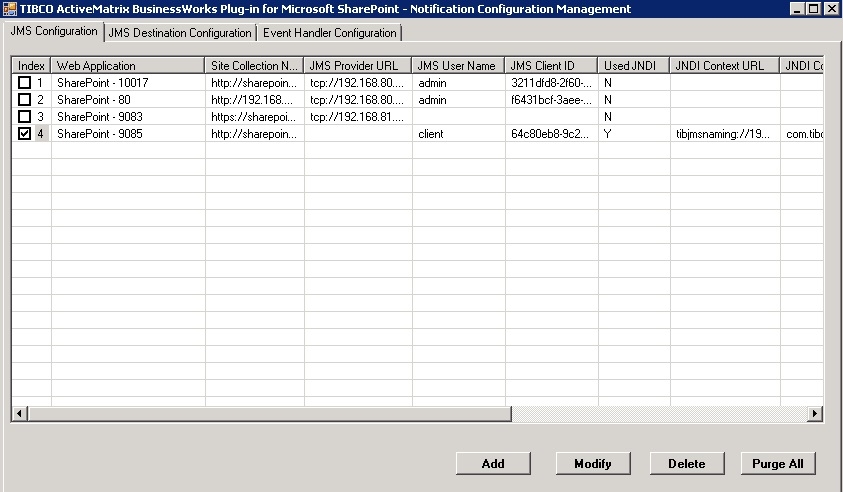Uncheck the row 4 SharePoint - 9085 checkbox
843x492 pixels.
(24, 133)
